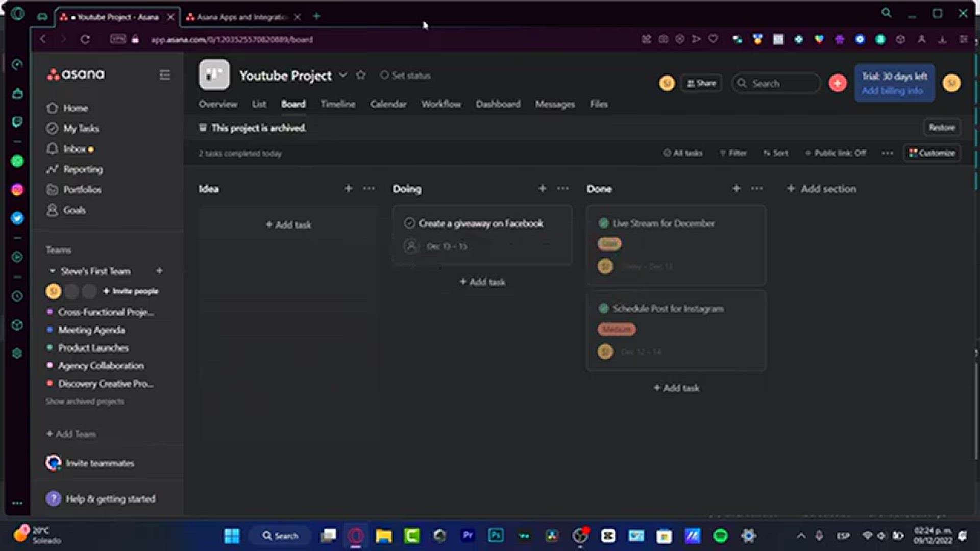Screen dimensions: 980x551
Task: Open Doing column more-options menu
Action: coord(563,189)
